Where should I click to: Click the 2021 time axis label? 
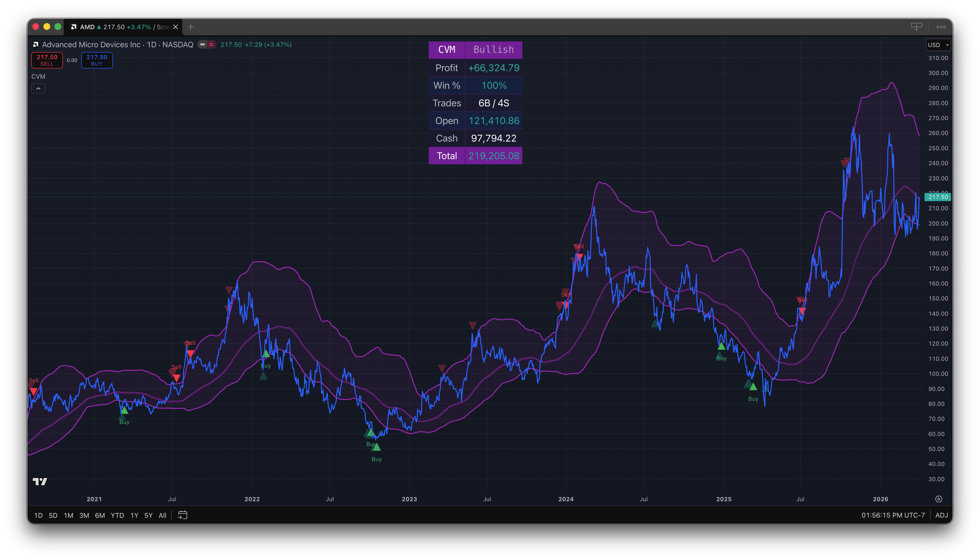tap(94, 499)
